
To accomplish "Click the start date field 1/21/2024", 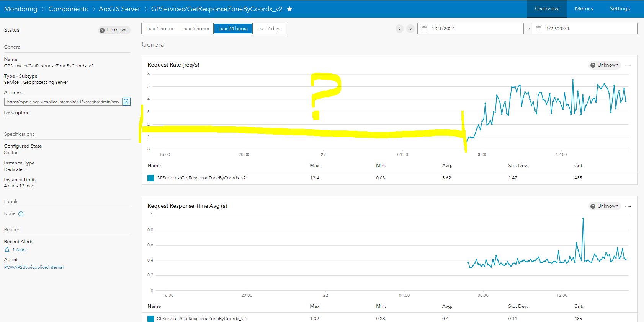I will pos(471,29).
